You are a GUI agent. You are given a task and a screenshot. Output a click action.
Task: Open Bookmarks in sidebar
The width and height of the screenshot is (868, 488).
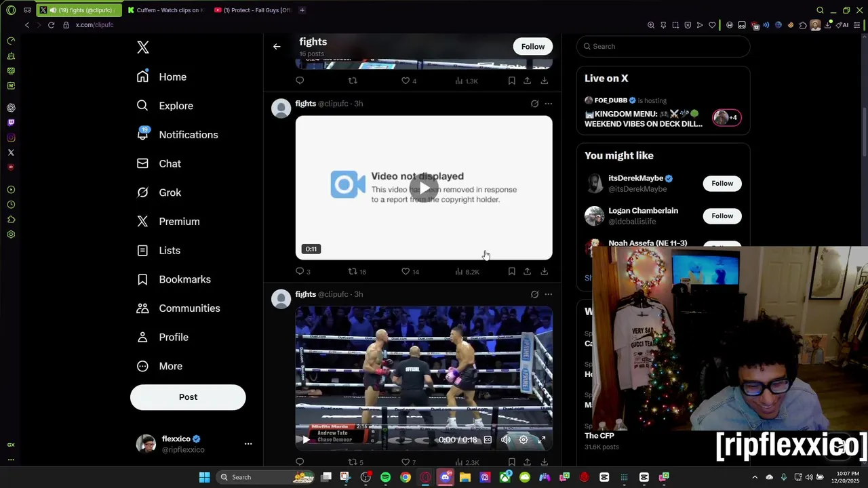[x=174, y=279]
